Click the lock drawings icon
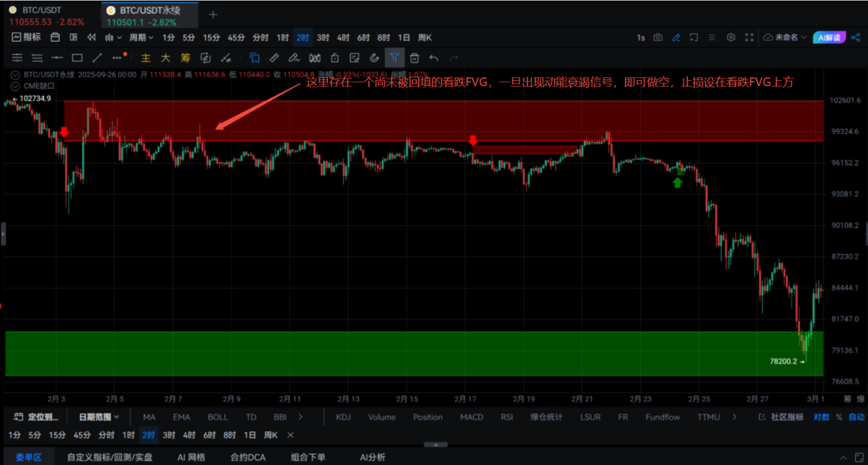Screen dimensions: 868x465 (335, 58)
